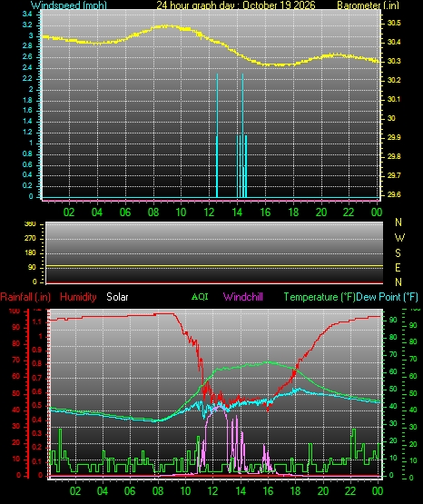Screen dimensions: 423x504
Task: Select windspeed scale value 2.6
Action: coord(27,57)
